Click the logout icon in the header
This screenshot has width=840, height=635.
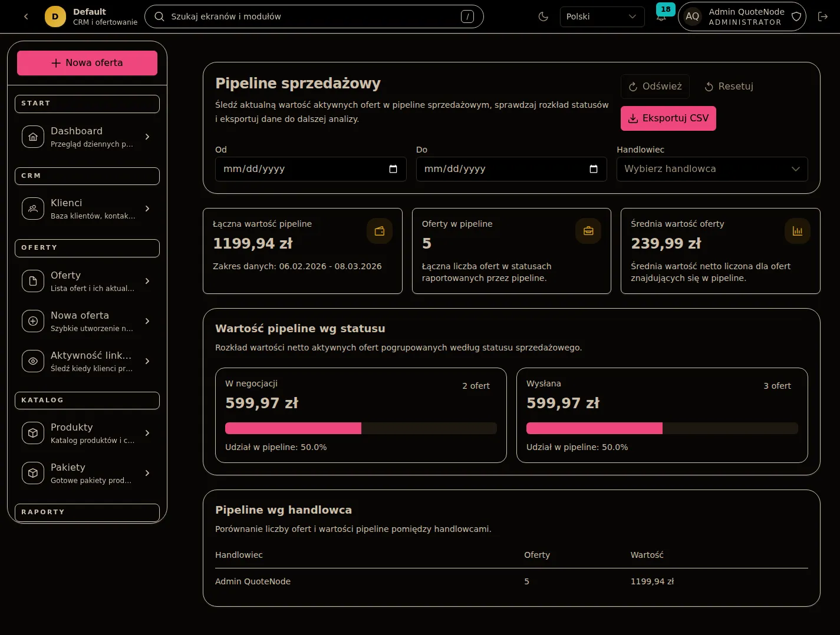tap(823, 16)
